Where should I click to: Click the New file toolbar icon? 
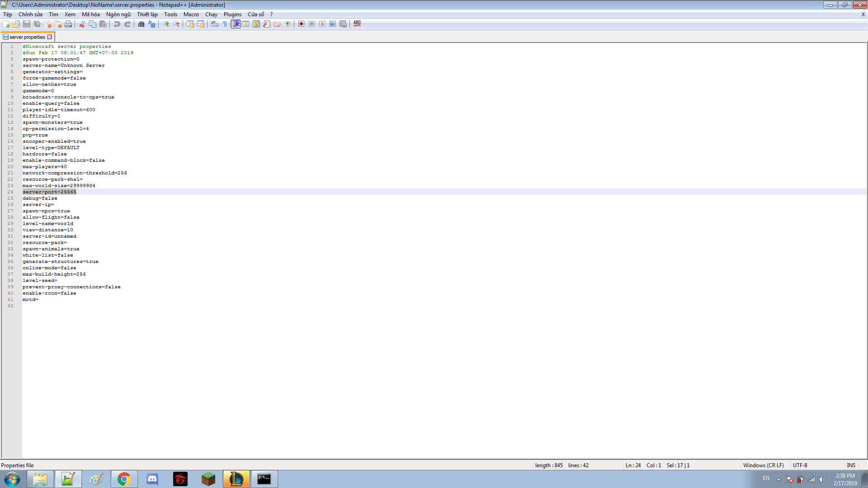6,24
